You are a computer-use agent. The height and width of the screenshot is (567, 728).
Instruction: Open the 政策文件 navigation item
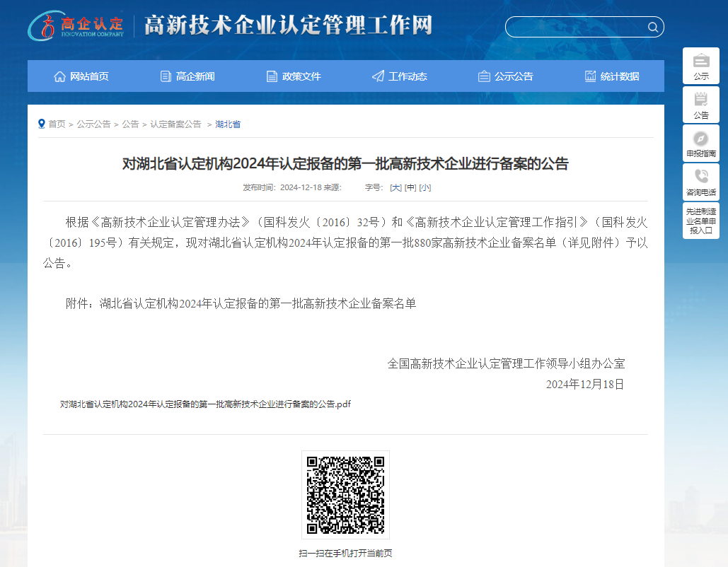[x=293, y=76]
